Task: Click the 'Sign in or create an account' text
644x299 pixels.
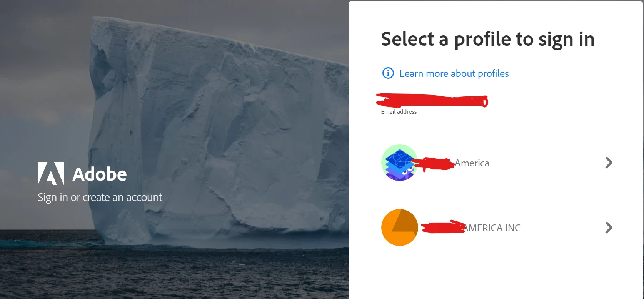Action: [100, 197]
